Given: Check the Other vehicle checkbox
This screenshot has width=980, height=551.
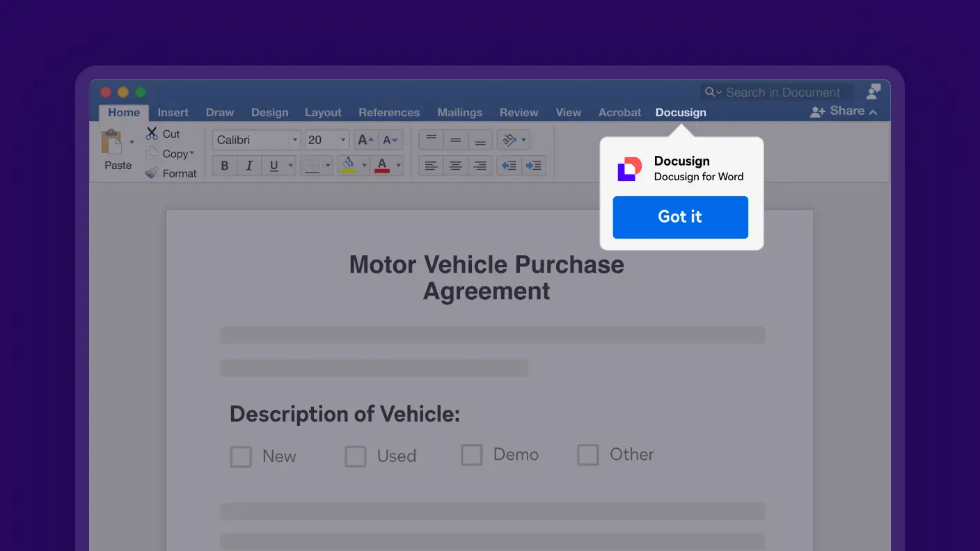Looking at the screenshot, I should (588, 455).
